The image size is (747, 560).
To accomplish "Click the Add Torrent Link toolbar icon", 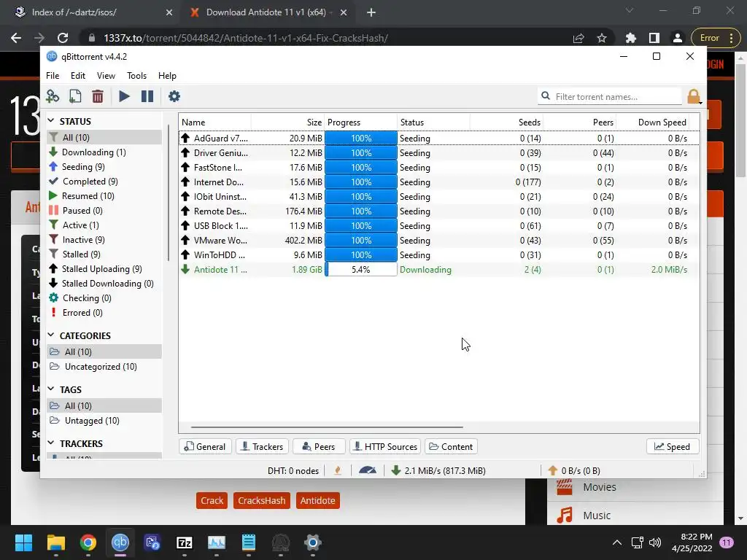I will 53,97.
